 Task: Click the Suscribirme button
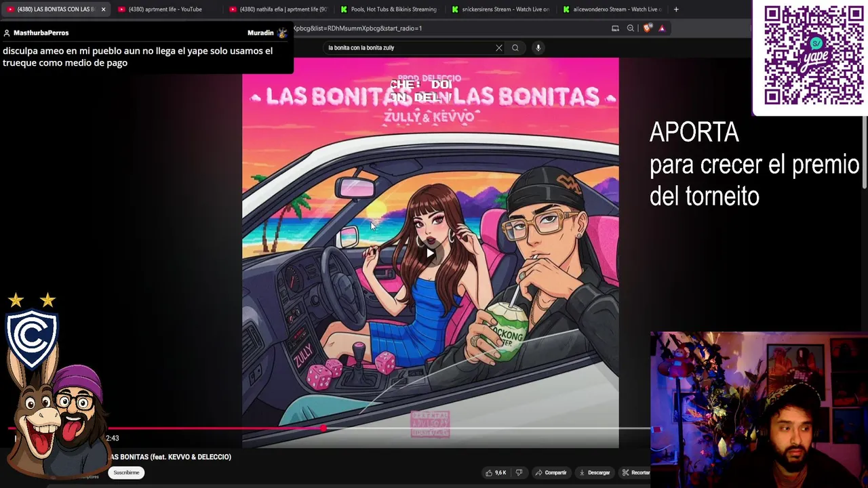point(126,472)
